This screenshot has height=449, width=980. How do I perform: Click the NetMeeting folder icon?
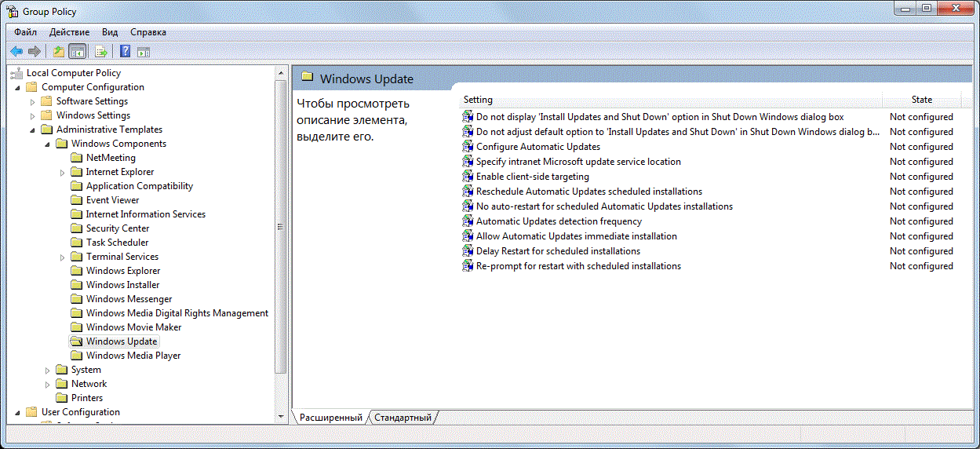76,158
